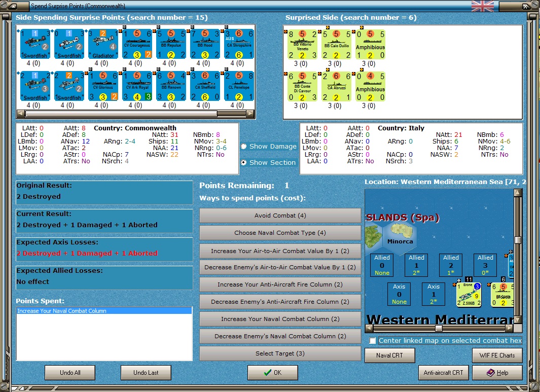Click the map vertical scrollbar thumb
This screenshot has height=392, width=540.
click(518, 240)
